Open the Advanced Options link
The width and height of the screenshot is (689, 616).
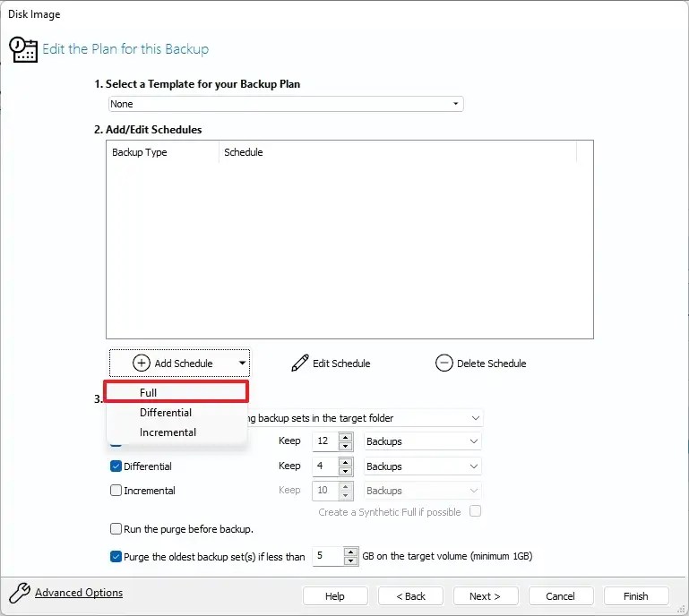coord(79,593)
